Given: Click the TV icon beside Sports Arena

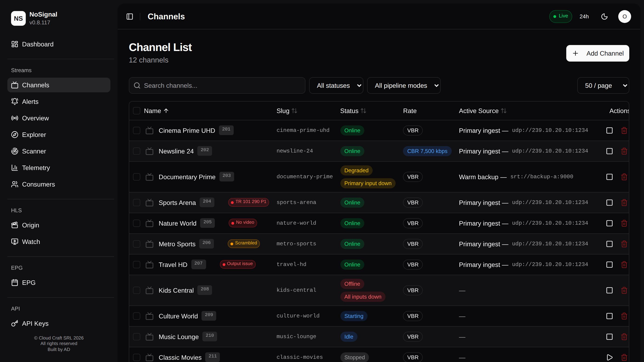Looking at the screenshot, I should [x=149, y=202].
